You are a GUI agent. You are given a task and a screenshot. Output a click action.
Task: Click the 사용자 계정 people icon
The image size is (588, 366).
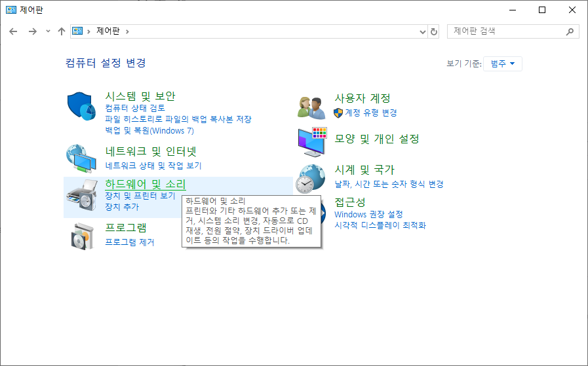(x=311, y=107)
